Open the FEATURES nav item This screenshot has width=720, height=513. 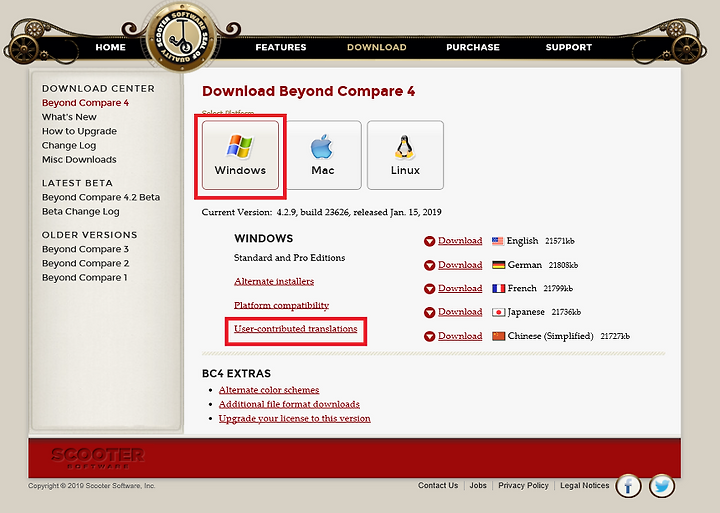click(281, 47)
